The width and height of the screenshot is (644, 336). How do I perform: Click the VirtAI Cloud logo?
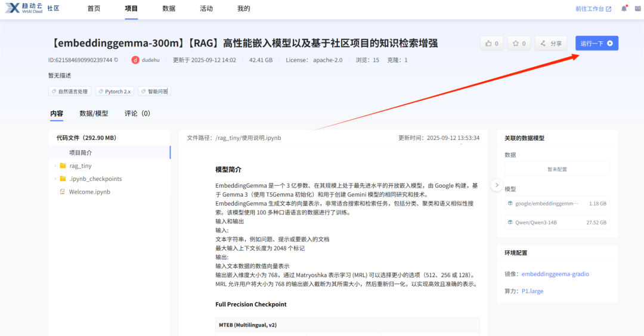click(24, 8)
